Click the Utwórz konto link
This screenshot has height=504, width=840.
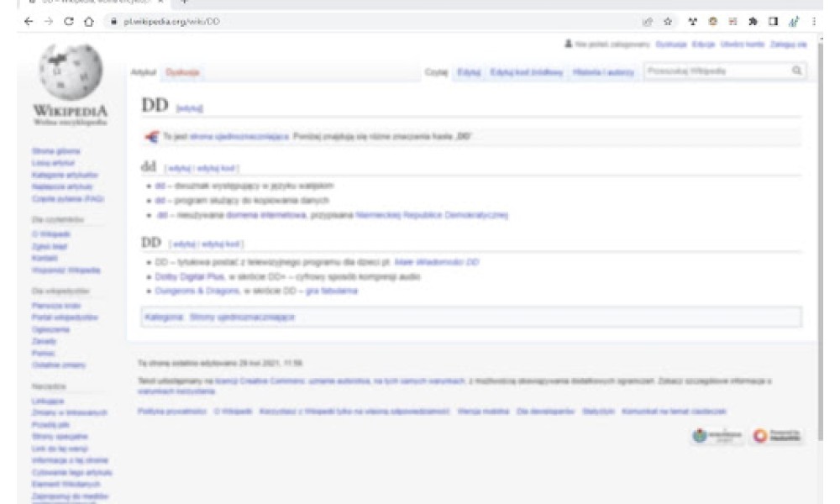coord(743,45)
